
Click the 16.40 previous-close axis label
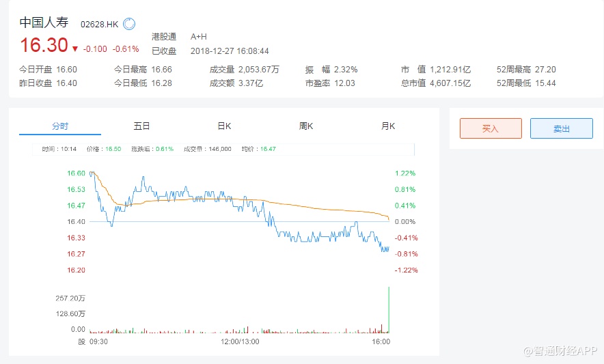76,222
